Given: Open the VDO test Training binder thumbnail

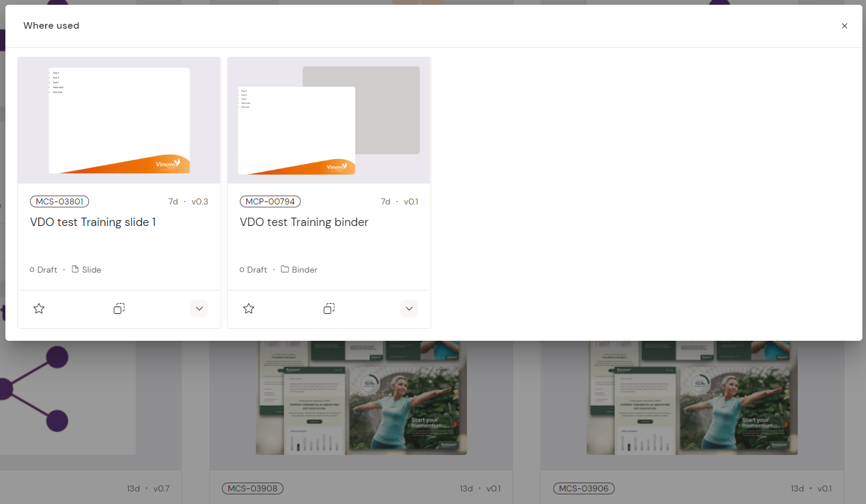Looking at the screenshot, I should click(x=329, y=120).
